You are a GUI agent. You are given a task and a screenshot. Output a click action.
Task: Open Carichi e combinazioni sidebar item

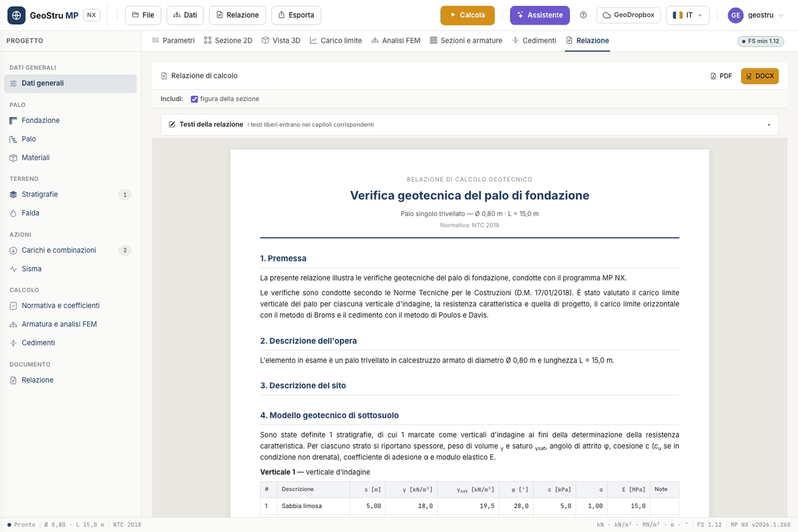click(x=70, y=251)
